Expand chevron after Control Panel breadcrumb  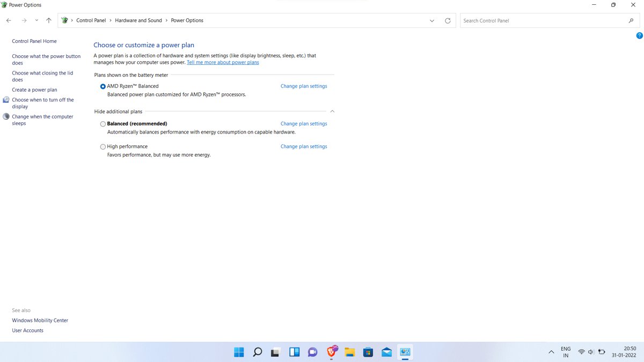111,20
